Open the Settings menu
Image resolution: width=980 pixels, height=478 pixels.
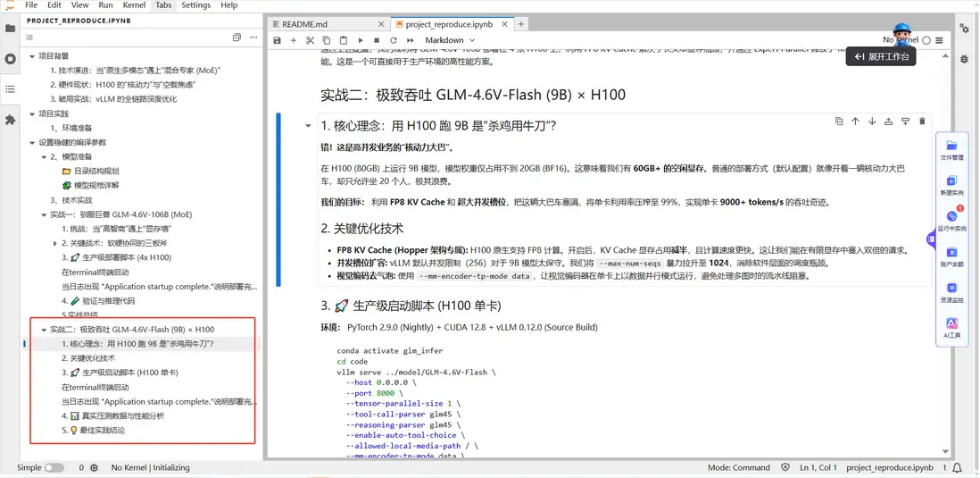click(x=196, y=5)
